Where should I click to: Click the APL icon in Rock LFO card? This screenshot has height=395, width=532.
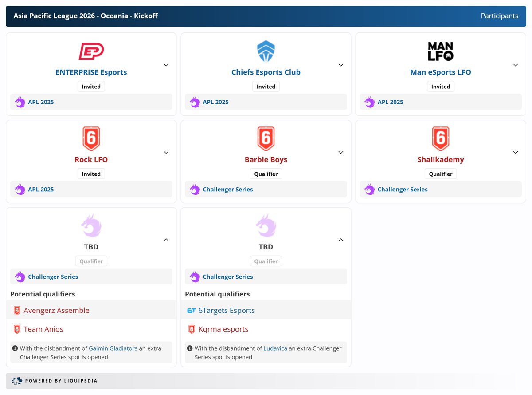pos(20,190)
